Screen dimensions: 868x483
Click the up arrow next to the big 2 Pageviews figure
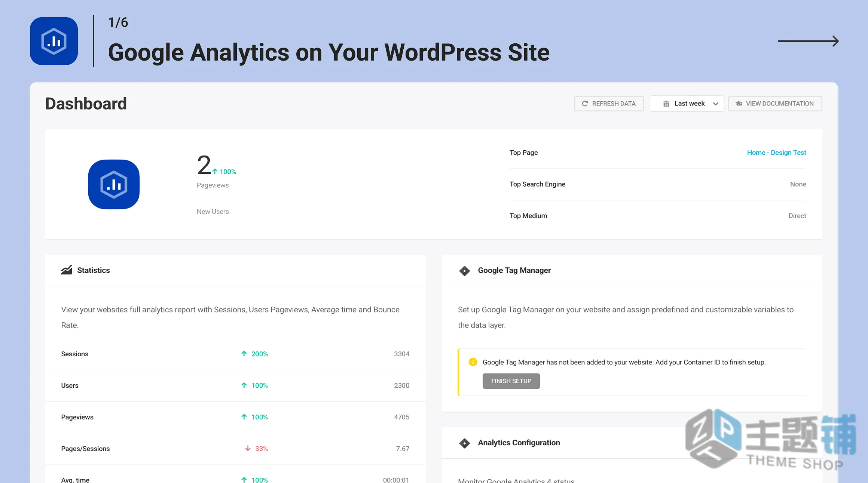click(215, 171)
